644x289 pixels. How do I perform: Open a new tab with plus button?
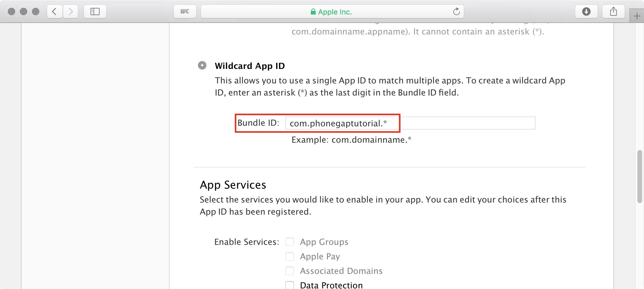pyautogui.click(x=637, y=16)
